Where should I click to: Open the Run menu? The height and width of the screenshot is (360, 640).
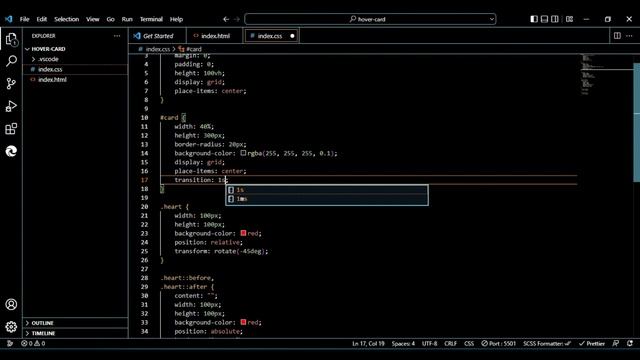pyautogui.click(x=127, y=19)
